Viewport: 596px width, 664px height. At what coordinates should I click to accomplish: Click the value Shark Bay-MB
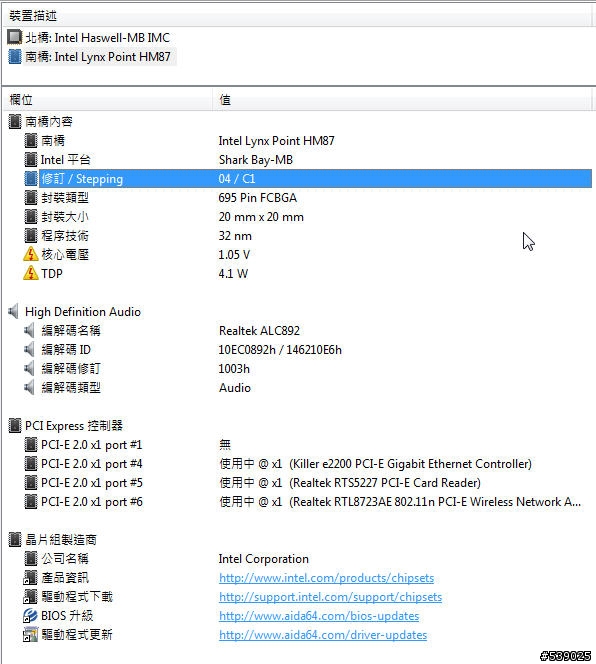point(256,160)
